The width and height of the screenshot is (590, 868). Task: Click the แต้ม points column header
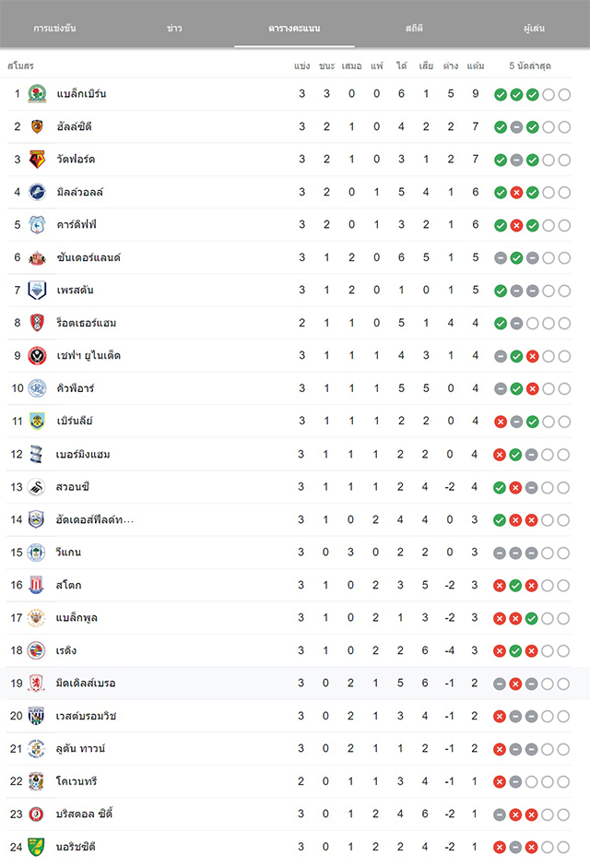pyautogui.click(x=476, y=65)
